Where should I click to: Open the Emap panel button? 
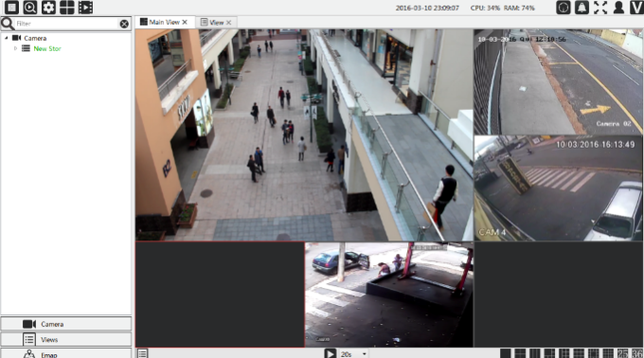coord(66,353)
